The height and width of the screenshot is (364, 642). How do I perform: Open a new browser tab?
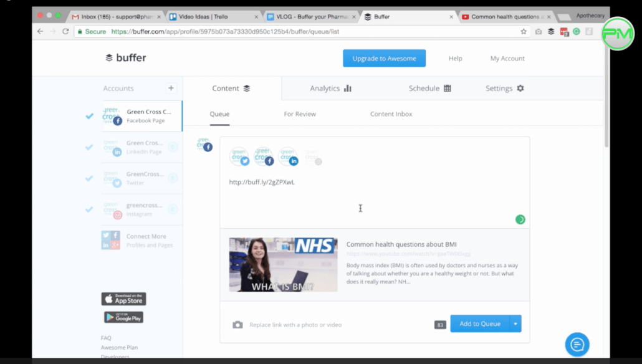tap(564, 17)
